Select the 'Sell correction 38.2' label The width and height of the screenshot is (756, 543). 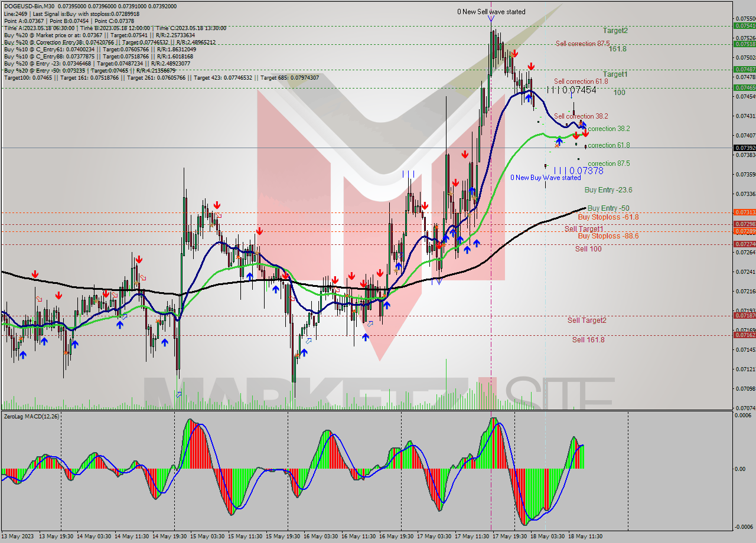pyautogui.click(x=581, y=116)
